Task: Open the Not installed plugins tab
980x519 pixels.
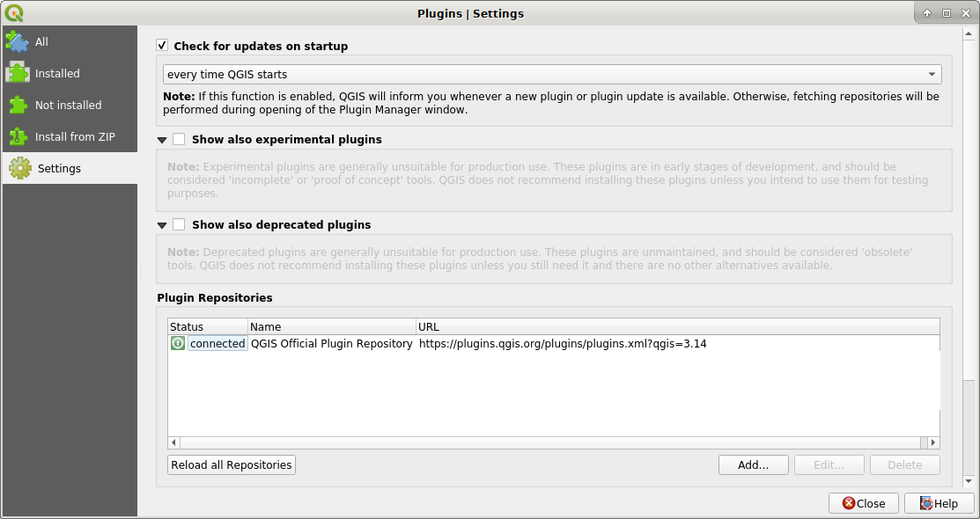Action: 70,105
